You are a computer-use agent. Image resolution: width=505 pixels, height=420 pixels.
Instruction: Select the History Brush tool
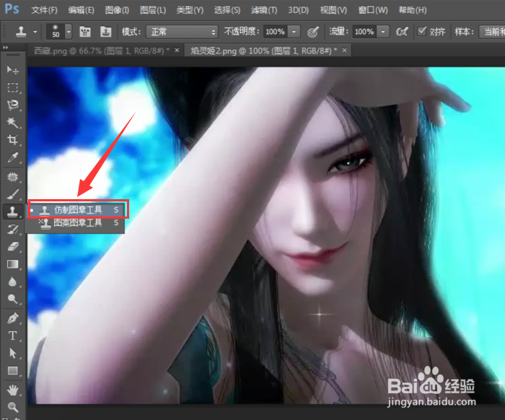click(12, 229)
